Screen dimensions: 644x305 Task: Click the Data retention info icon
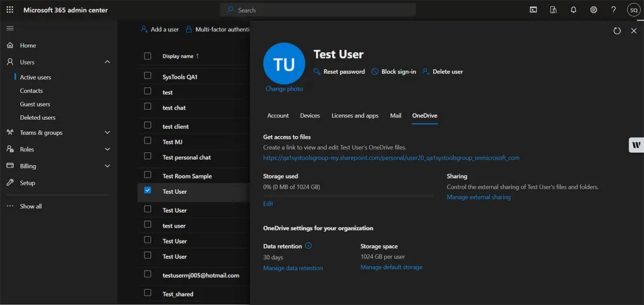(x=309, y=246)
